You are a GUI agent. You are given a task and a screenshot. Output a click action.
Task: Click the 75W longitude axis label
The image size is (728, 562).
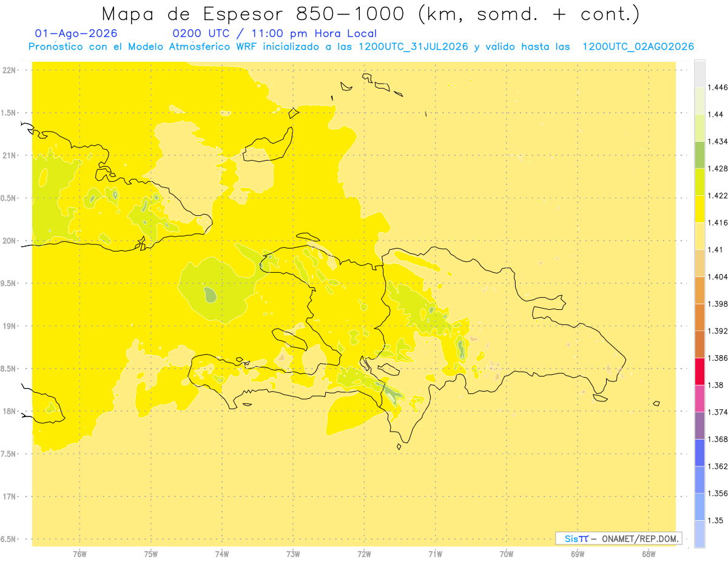coord(151,555)
